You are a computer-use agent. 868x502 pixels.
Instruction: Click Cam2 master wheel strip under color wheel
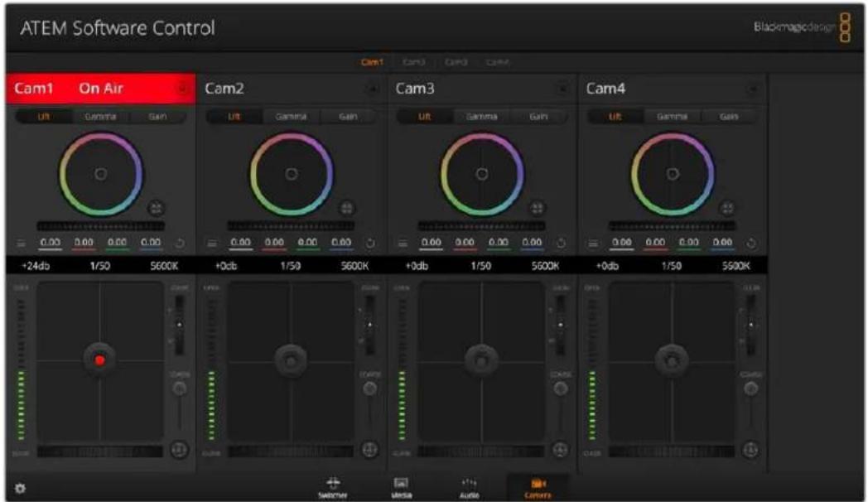292,226
